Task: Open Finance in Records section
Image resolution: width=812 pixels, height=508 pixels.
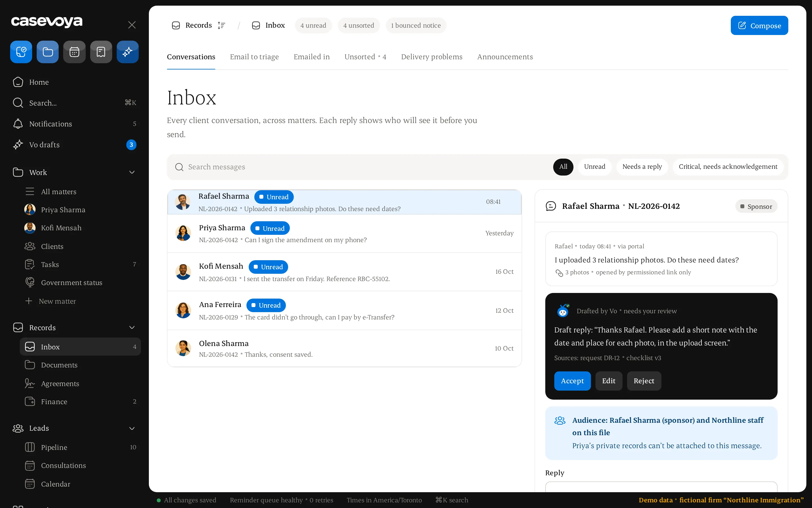Action: pyautogui.click(x=81, y=402)
